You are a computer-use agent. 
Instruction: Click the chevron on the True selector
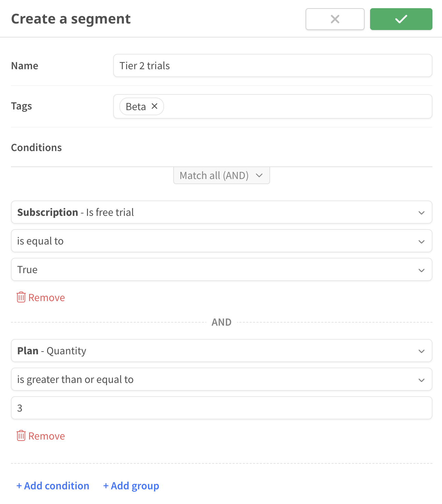click(422, 269)
